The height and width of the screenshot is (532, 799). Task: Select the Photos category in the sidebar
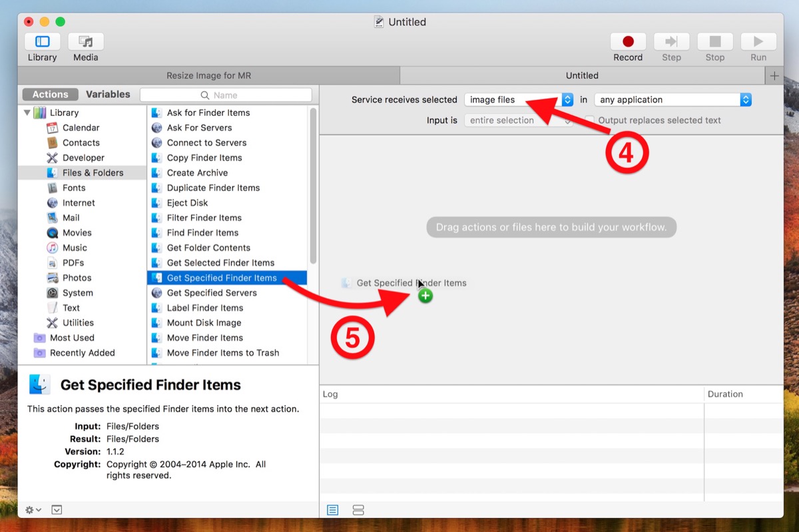tap(77, 278)
